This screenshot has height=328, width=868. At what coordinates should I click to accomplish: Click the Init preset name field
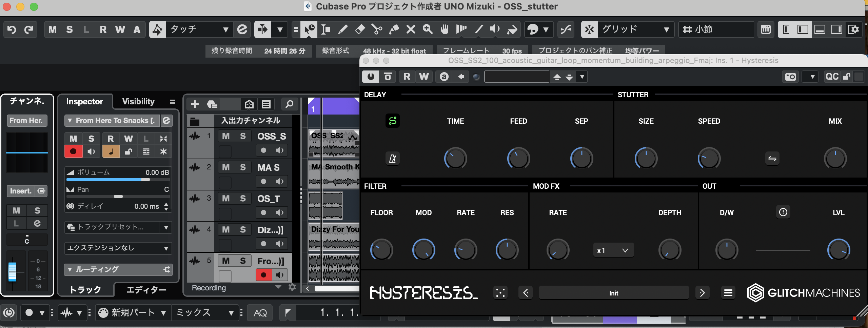[614, 293]
